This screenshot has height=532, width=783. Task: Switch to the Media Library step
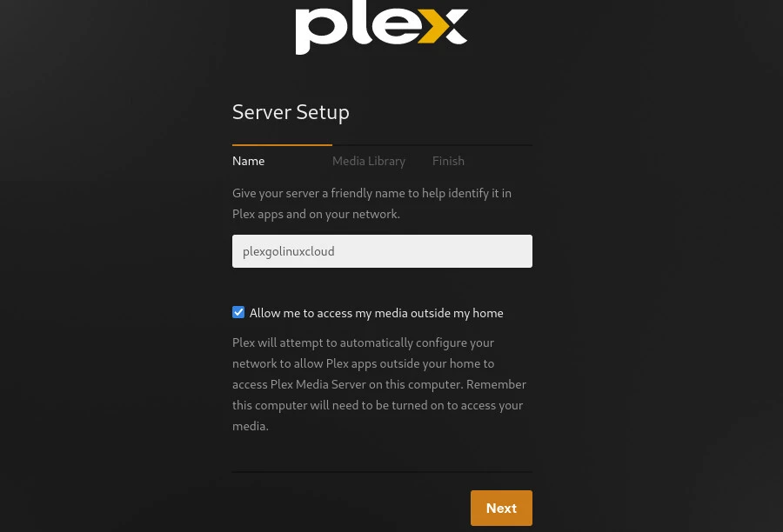(368, 161)
